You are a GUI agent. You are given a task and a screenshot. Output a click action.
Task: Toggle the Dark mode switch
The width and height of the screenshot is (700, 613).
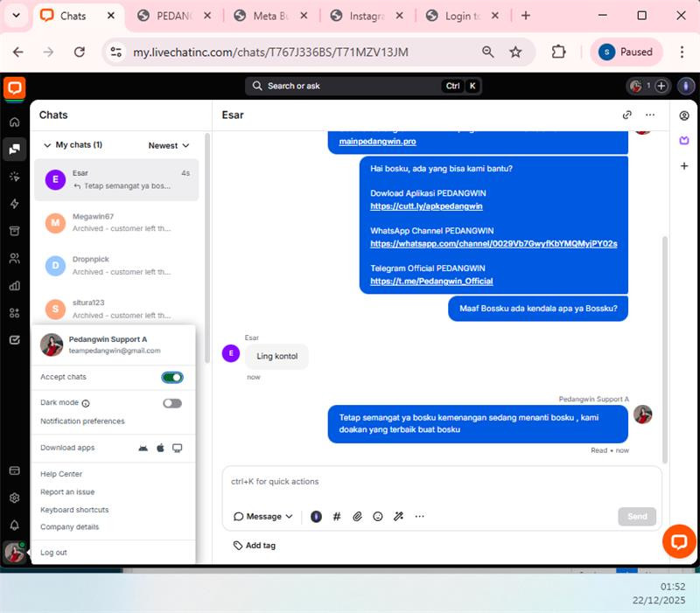(x=172, y=403)
